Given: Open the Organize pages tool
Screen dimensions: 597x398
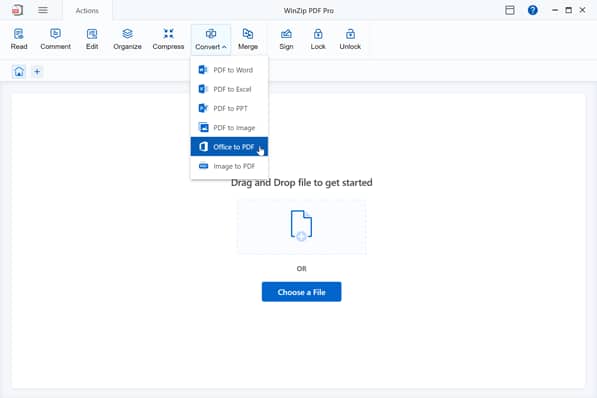Looking at the screenshot, I should tap(127, 39).
